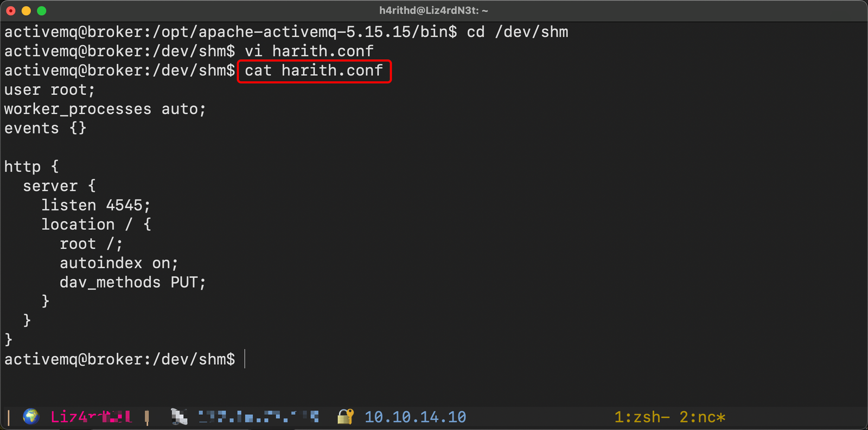Click the 'vi harith.conf' command text
Image resolution: width=868 pixels, height=430 pixels.
point(309,51)
